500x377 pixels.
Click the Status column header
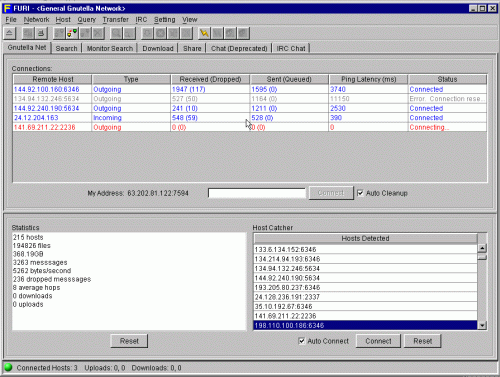coord(447,79)
